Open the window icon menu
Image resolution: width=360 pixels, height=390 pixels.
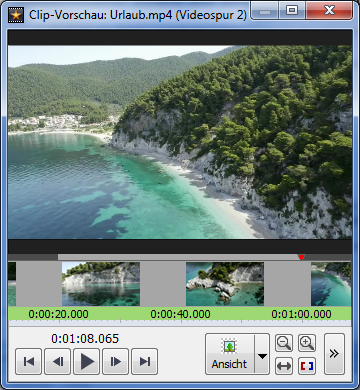click(16, 15)
